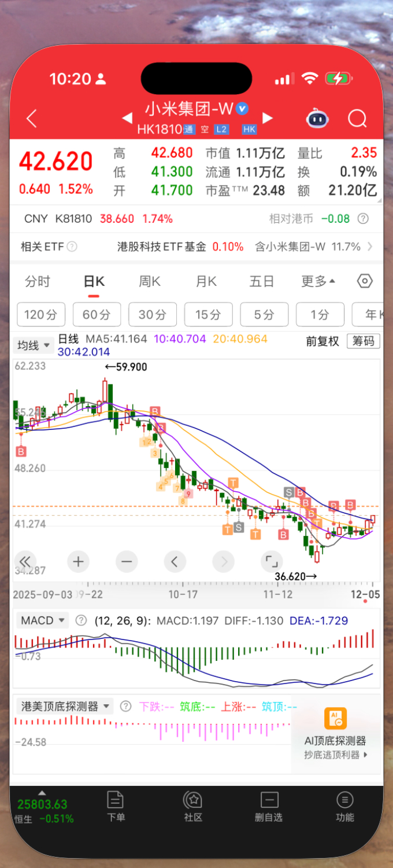The width and height of the screenshot is (393, 868).
Task: Toggle the 筹码 chip distribution button
Action: [x=364, y=341]
